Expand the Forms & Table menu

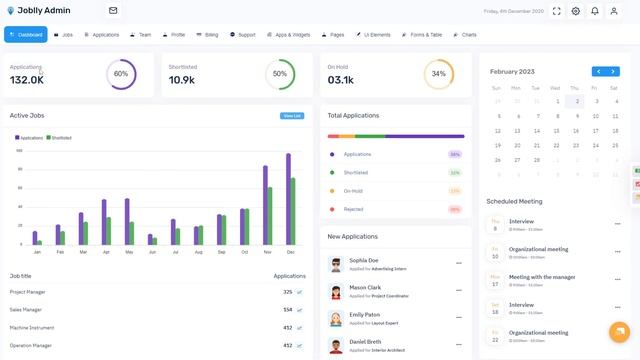[422, 35]
